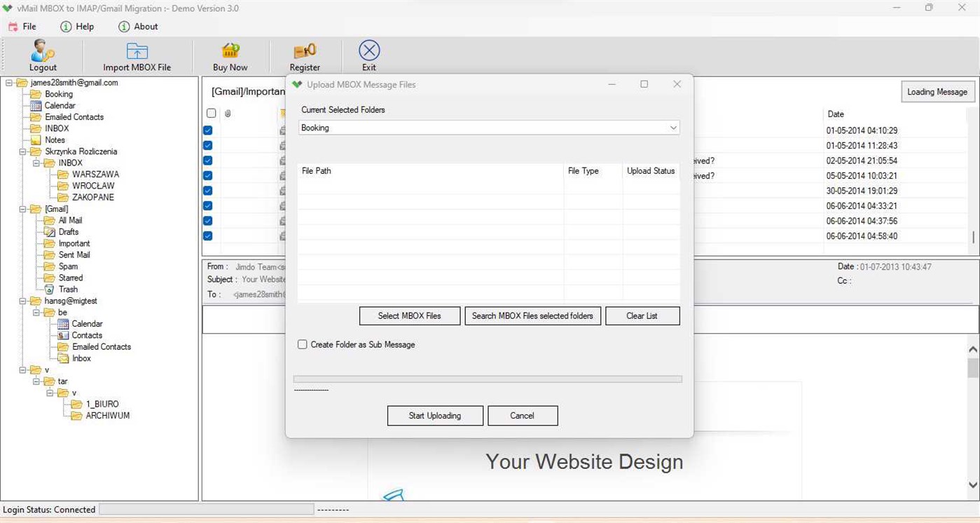
Task: Enable Create Folder as Sub Message
Action: (x=302, y=344)
